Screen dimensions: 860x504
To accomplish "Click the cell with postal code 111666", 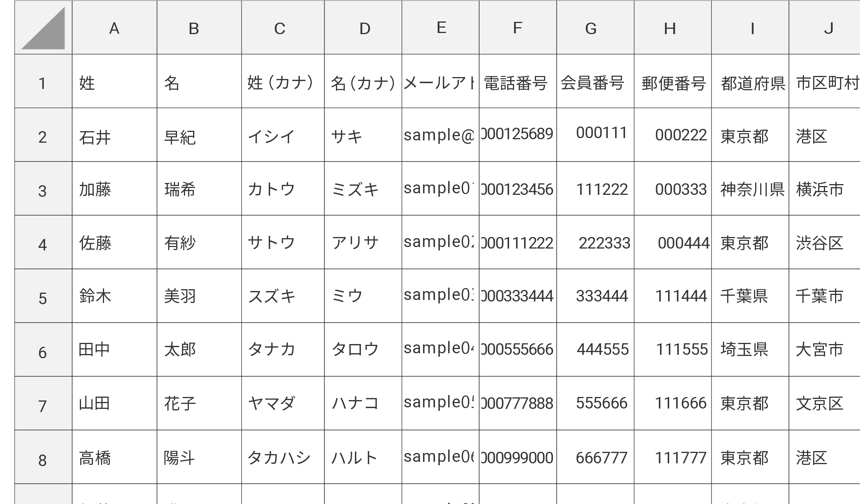I will pos(673,404).
